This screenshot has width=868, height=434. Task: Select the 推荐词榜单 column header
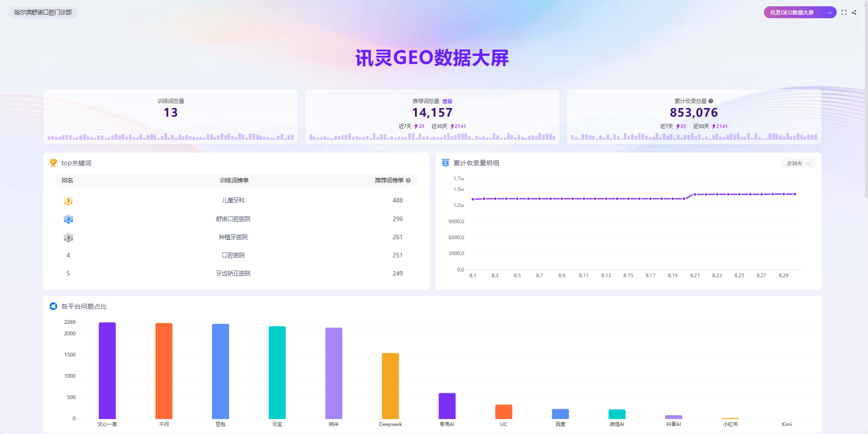389,180
